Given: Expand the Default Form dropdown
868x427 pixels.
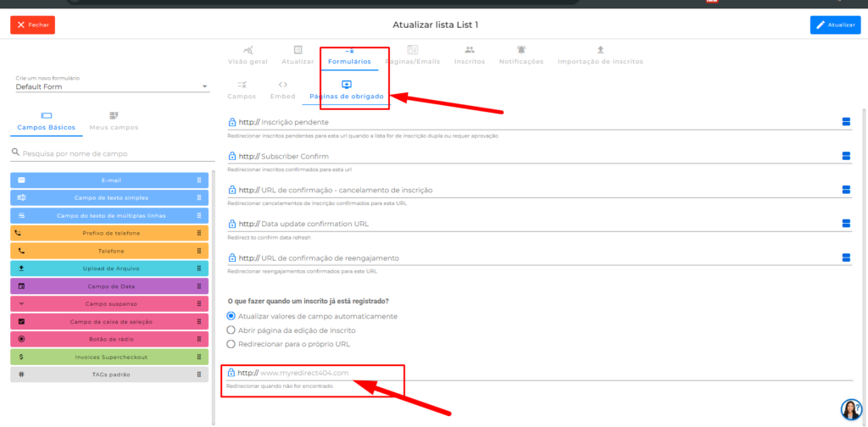Looking at the screenshot, I should tap(204, 86).
